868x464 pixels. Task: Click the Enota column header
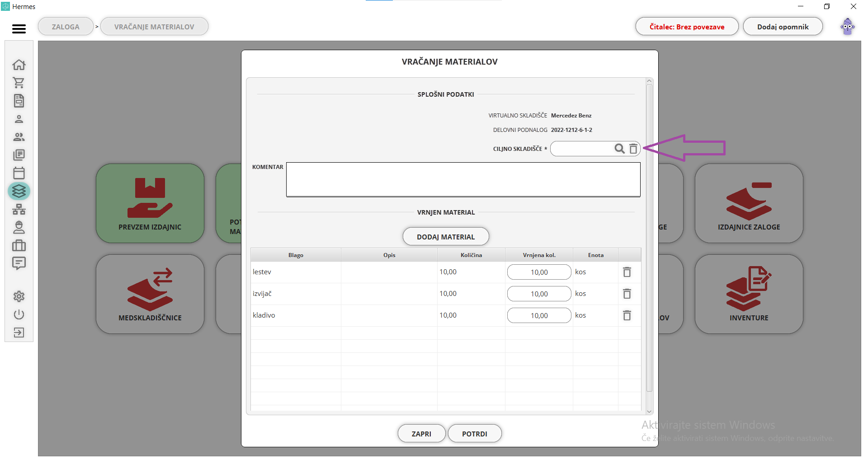[x=595, y=255]
